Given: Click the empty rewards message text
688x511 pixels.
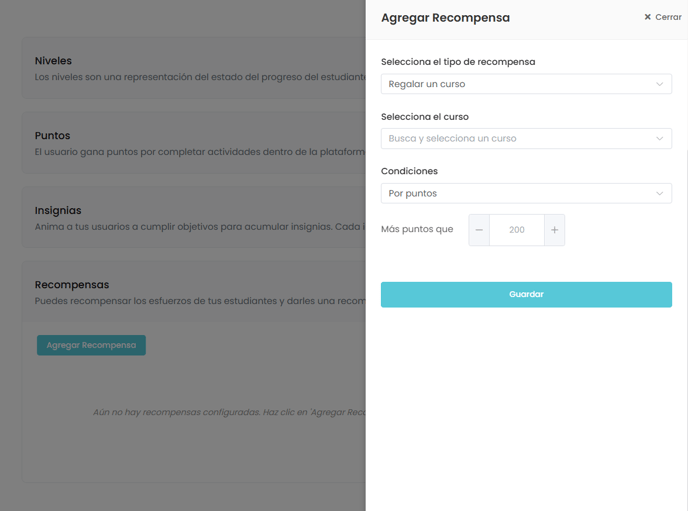Looking at the screenshot, I should (x=229, y=412).
